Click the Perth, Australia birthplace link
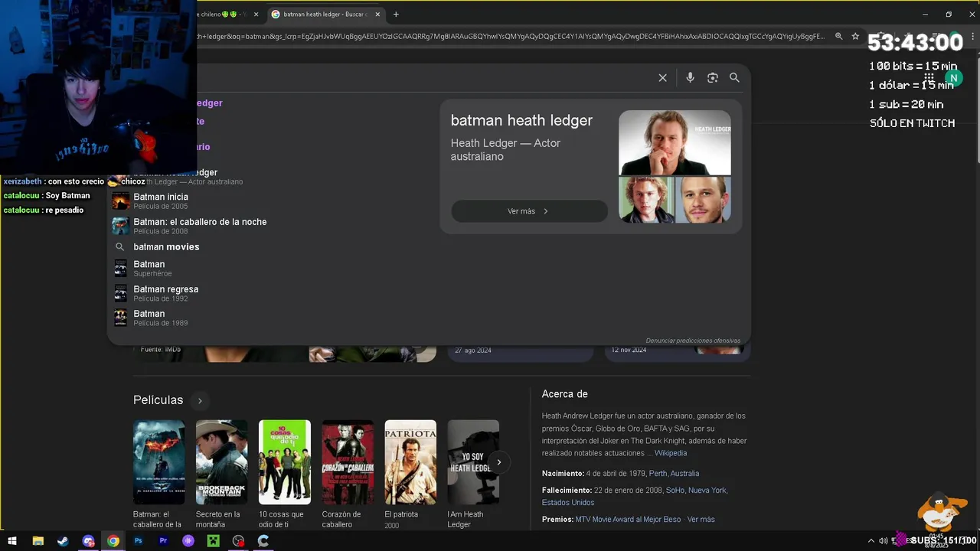This screenshot has height=551, width=980. pos(674,474)
